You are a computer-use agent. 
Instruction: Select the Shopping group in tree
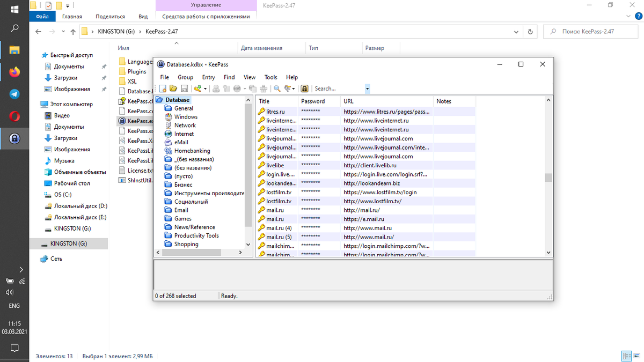pyautogui.click(x=181, y=245)
